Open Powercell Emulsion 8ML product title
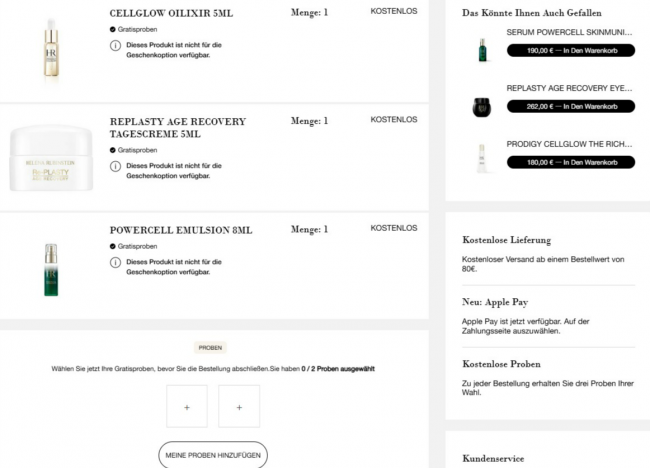This screenshot has width=650, height=468. (x=181, y=230)
